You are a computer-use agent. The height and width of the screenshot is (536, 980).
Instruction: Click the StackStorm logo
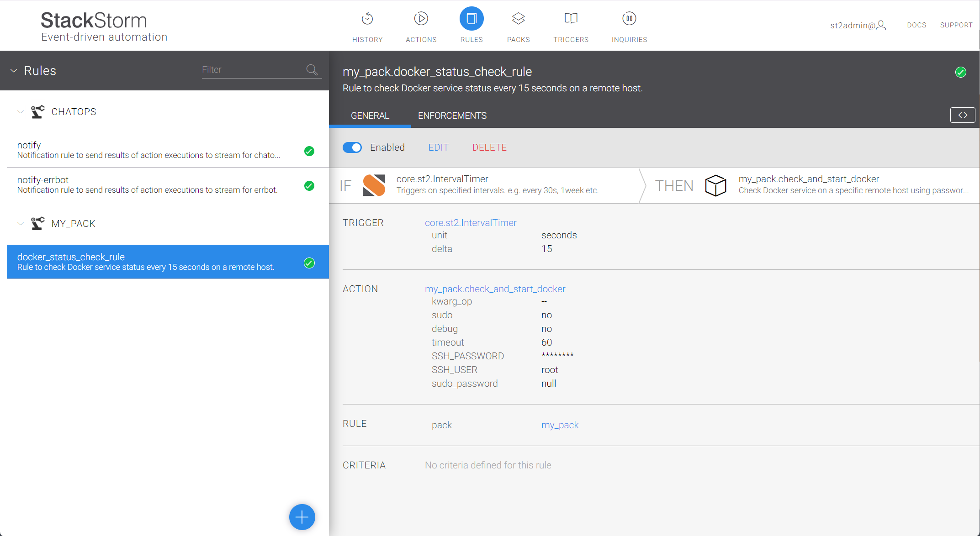coord(104,26)
